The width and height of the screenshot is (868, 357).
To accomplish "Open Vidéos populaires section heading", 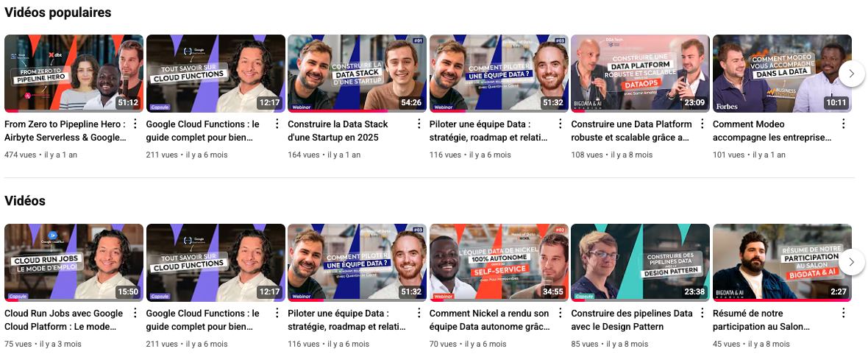I will 58,13.
